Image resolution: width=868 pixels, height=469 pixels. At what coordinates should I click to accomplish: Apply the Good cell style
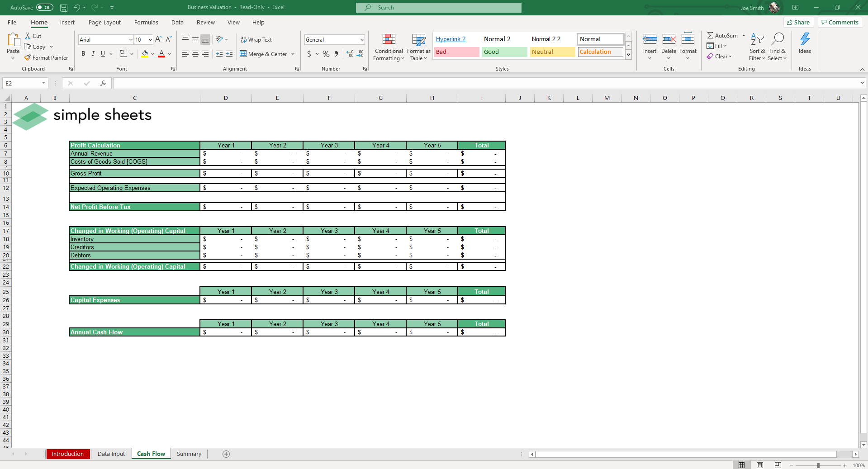[503, 52]
